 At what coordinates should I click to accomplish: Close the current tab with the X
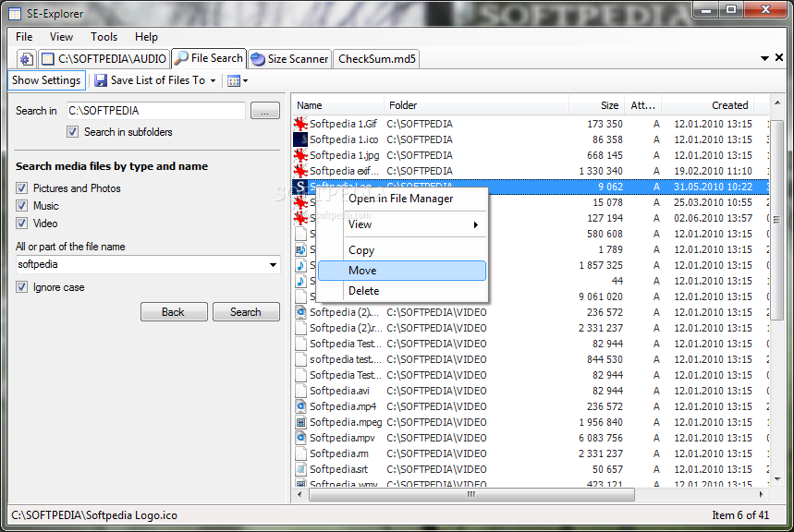coord(779,57)
